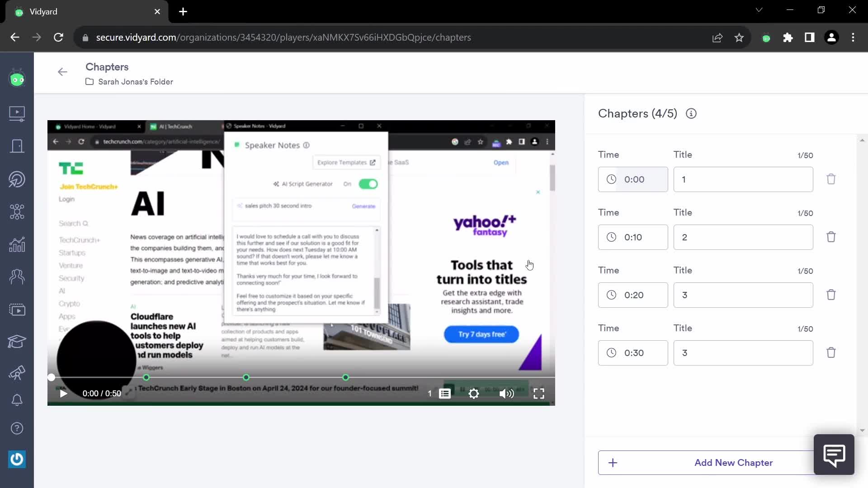Click the address bar URL
Screen dimensions: 868x488
coord(283,38)
